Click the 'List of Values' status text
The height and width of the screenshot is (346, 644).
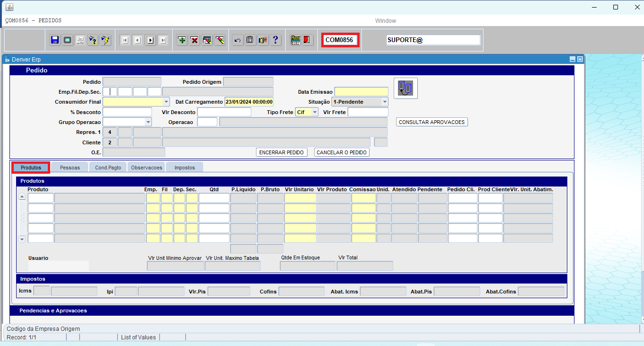[138, 337]
